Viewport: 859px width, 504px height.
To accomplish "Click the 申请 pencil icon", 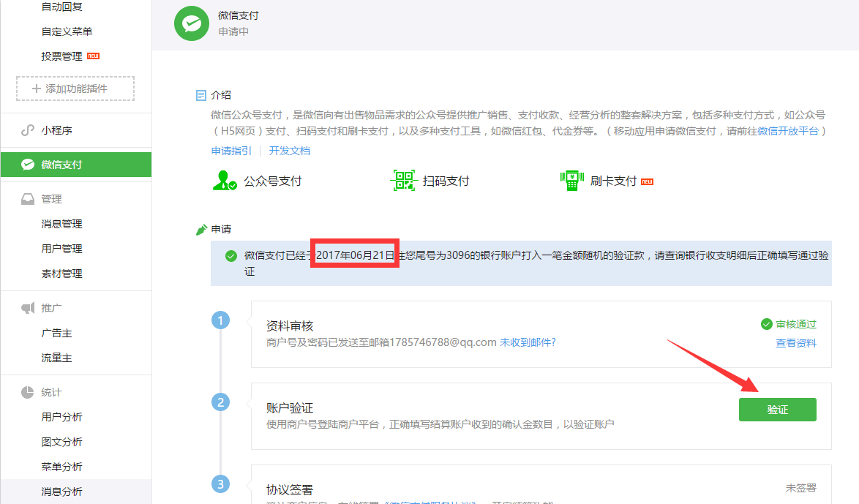I will tap(201, 230).
